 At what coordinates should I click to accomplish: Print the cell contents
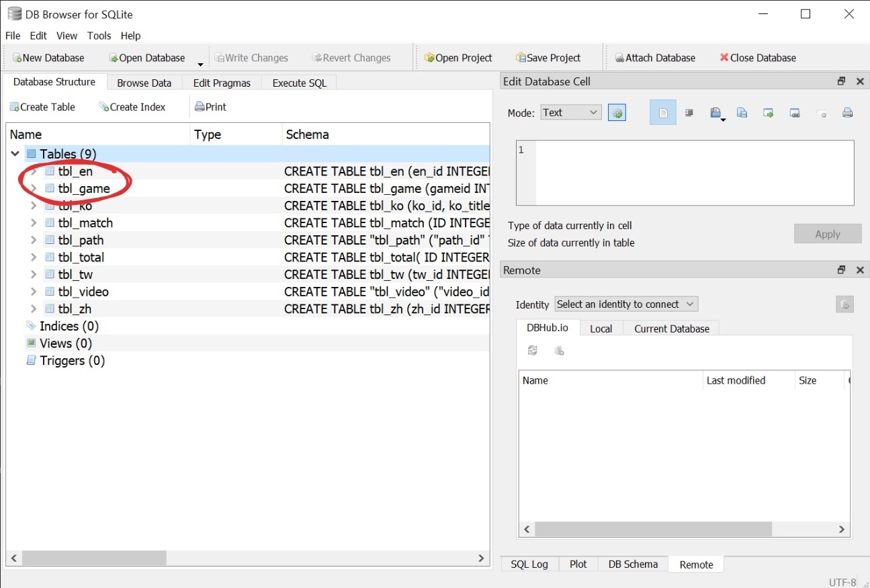[846, 112]
